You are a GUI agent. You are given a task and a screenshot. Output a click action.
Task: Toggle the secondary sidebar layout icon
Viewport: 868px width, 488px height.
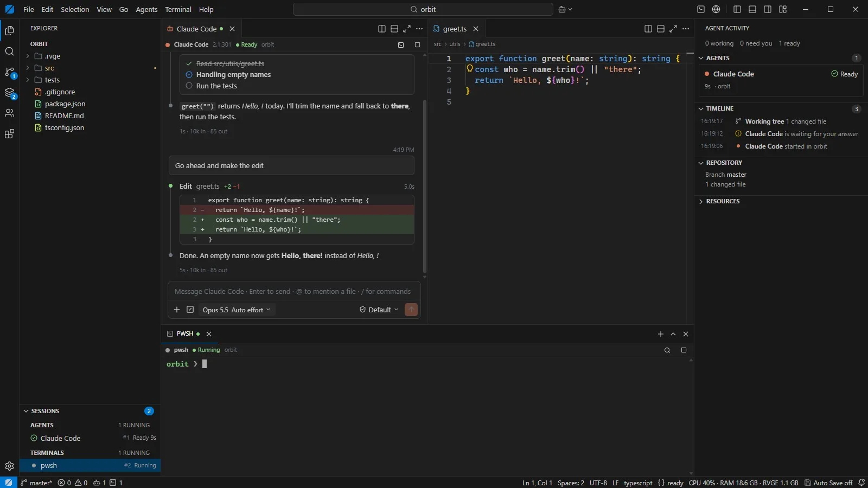click(768, 9)
